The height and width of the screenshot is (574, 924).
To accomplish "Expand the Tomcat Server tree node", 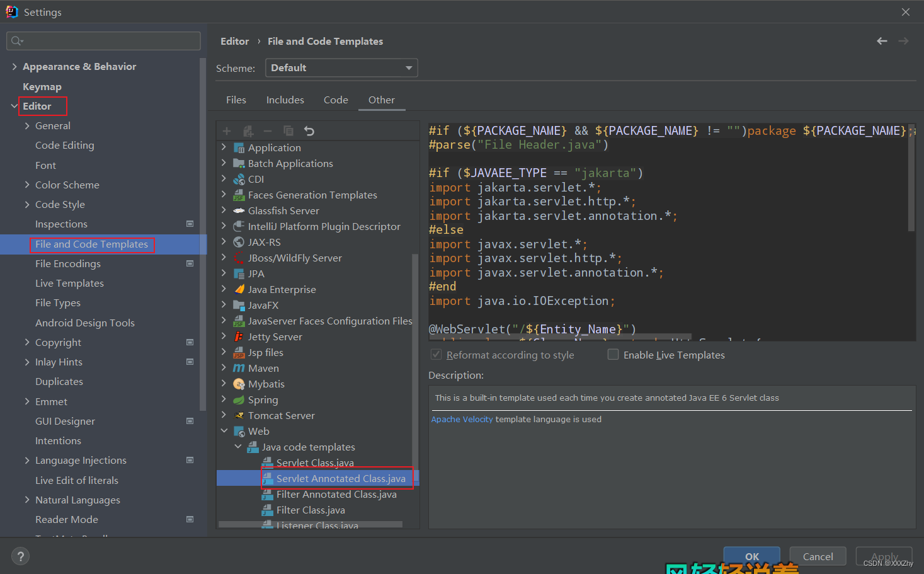I will point(224,415).
